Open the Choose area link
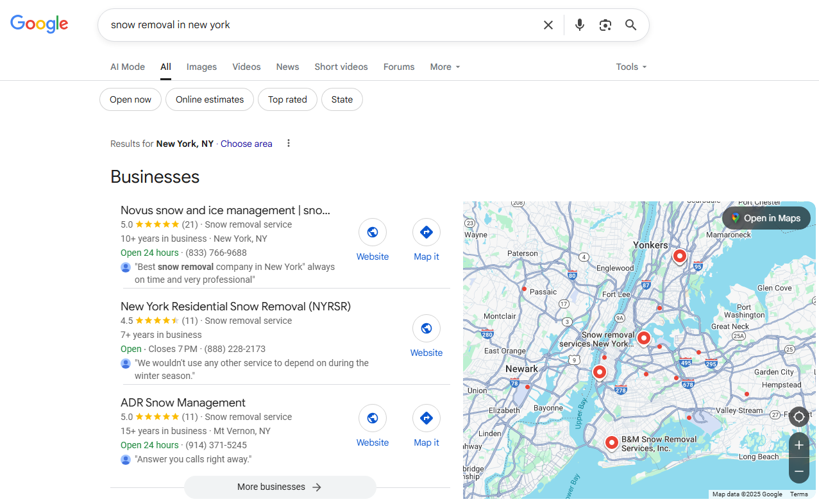The width and height of the screenshot is (819, 504). (x=246, y=144)
